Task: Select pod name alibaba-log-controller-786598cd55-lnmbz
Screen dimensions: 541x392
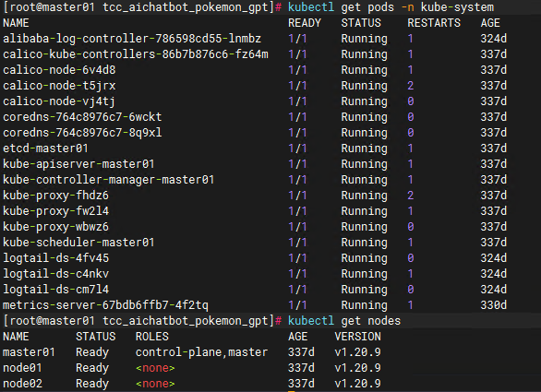Action: click(132, 39)
